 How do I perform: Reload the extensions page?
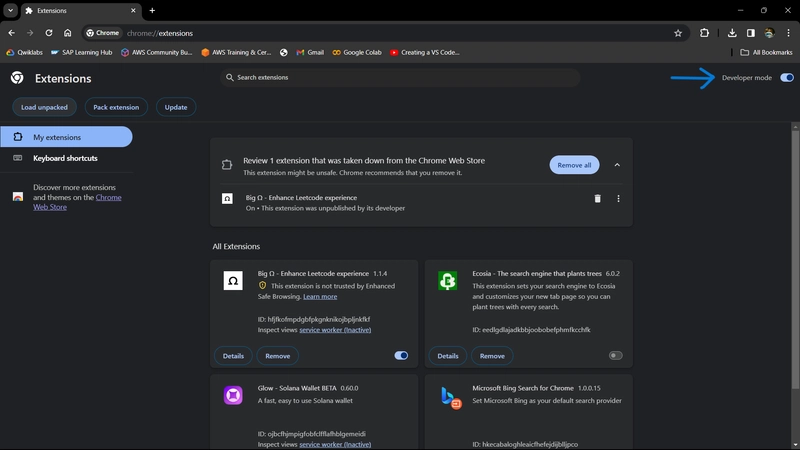click(x=48, y=33)
